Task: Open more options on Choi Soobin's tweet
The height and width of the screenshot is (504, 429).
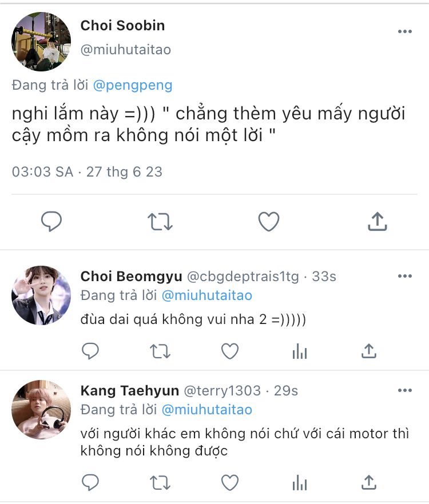Action: coord(404,31)
